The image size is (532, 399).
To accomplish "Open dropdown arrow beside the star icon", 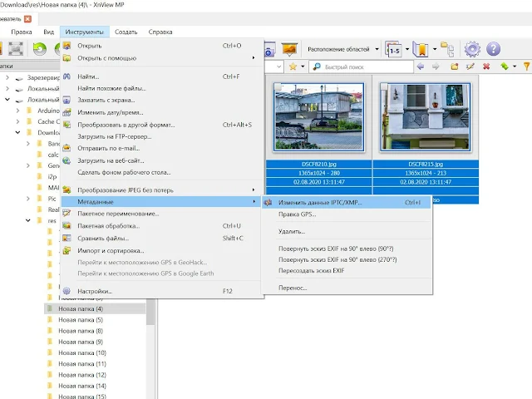I will (303, 66).
